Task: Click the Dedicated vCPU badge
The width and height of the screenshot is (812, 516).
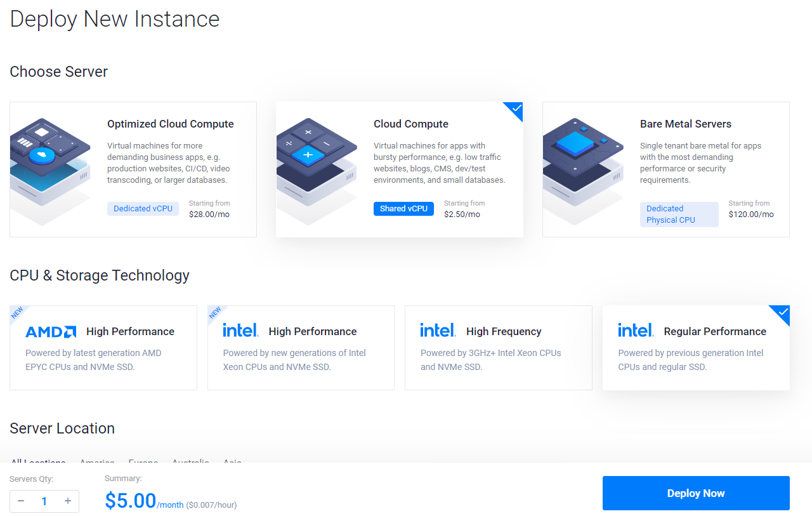Action: point(143,209)
